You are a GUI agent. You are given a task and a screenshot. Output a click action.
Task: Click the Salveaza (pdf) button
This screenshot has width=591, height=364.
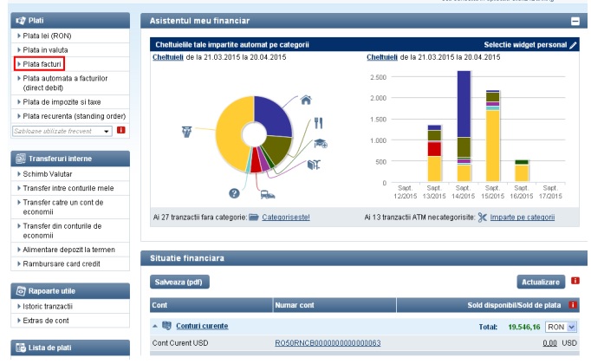179,282
